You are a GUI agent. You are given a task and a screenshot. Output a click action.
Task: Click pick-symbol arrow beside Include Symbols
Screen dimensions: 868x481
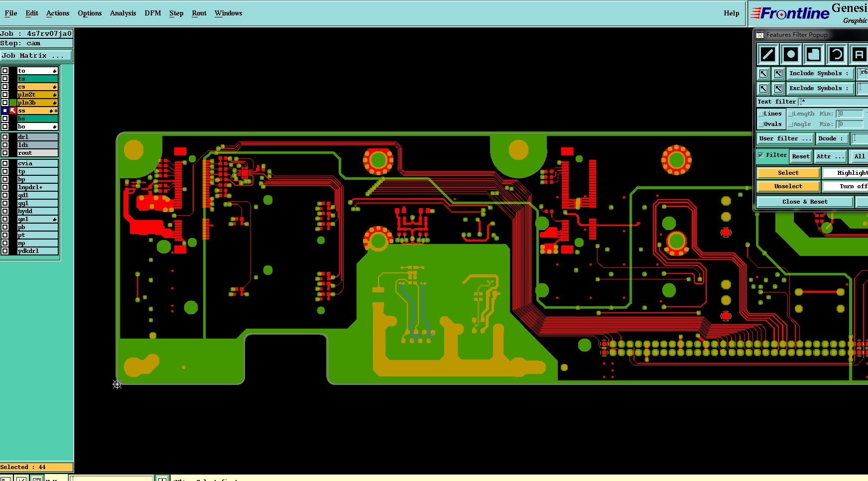pyautogui.click(x=763, y=74)
